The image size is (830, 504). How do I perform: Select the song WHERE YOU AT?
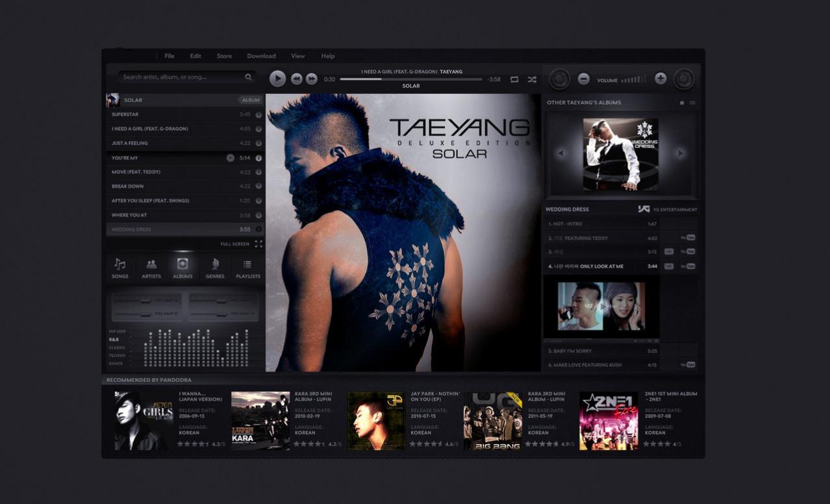185,215
